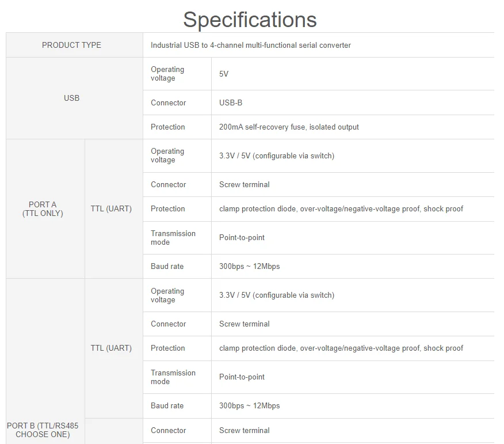Click Port A's Screw terminal connector value

[x=244, y=184]
